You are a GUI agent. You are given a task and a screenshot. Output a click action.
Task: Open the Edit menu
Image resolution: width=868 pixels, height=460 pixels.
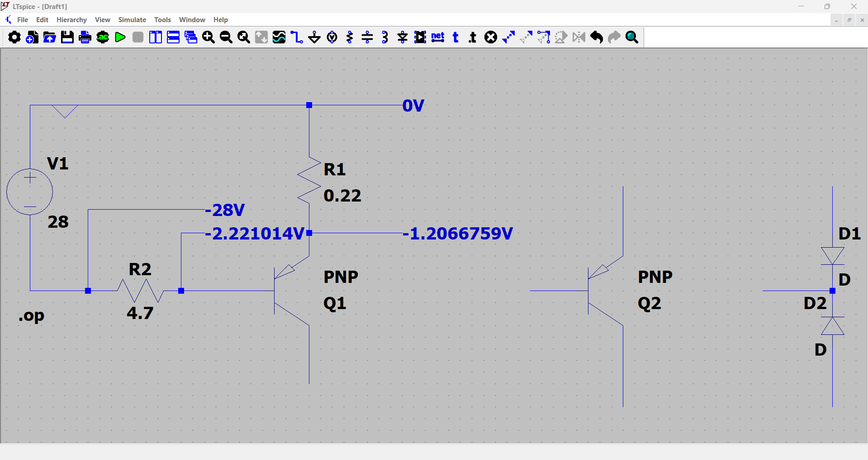pyautogui.click(x=42, y=20)
